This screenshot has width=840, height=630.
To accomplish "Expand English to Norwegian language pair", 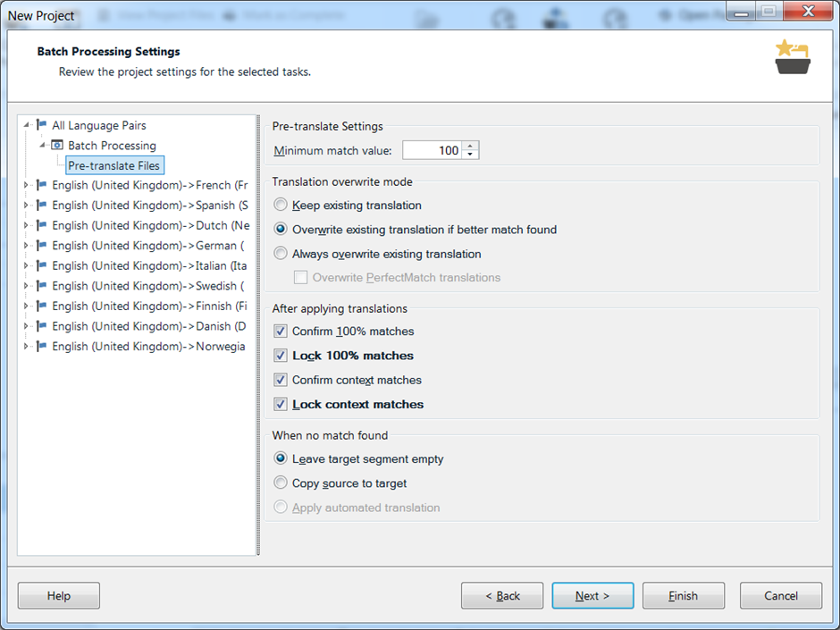I will [x=26, y=346].
